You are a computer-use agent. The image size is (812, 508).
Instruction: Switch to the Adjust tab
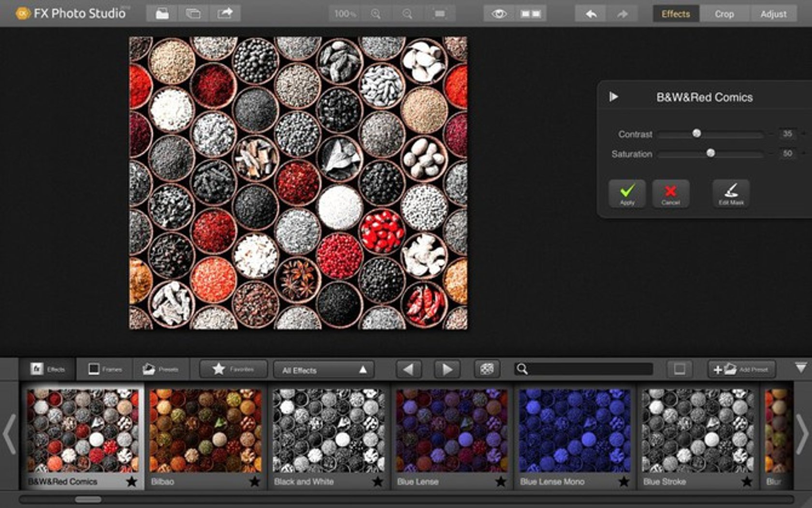(773, 14)
